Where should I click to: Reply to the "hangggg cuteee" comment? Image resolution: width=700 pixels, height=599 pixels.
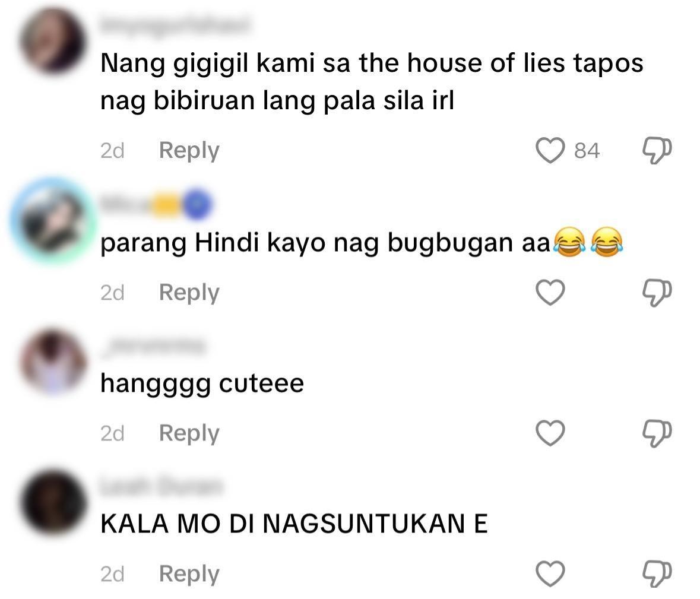[x=189, y=434]
